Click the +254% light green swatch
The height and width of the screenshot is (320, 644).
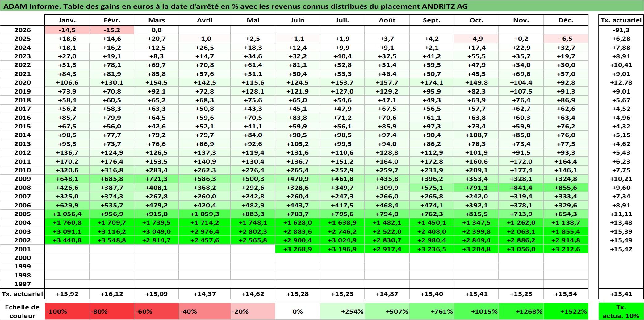342,311
